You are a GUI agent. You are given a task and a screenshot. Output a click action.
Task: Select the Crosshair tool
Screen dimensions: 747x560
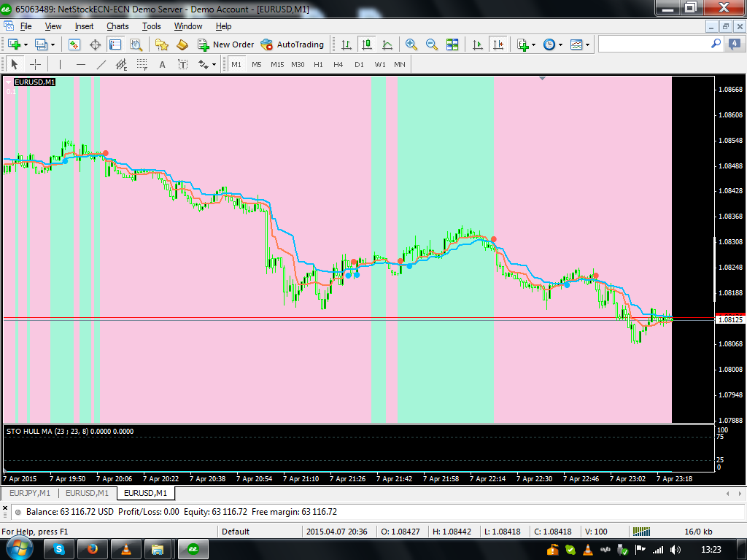coord(35,64)
